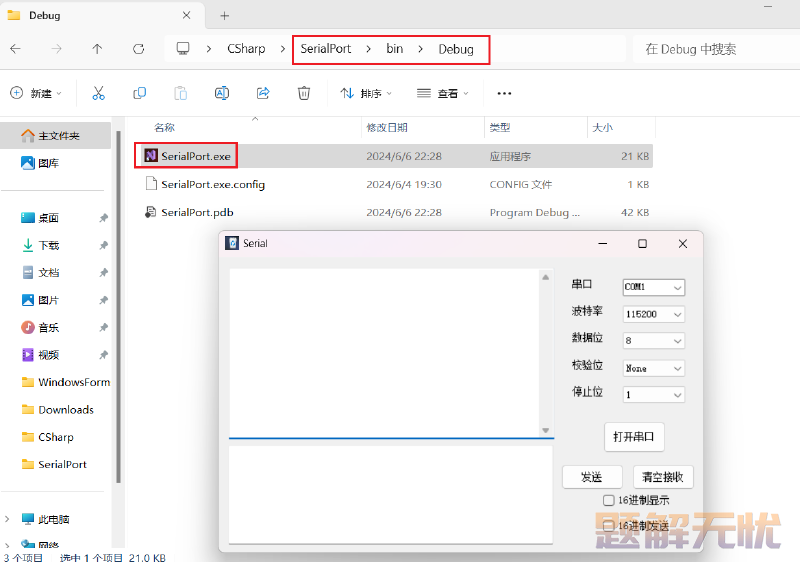The width and height of the screenshot is (800, 562).
Task: Select the SerialPort.exe.config file
Action: tap(393, 184)
